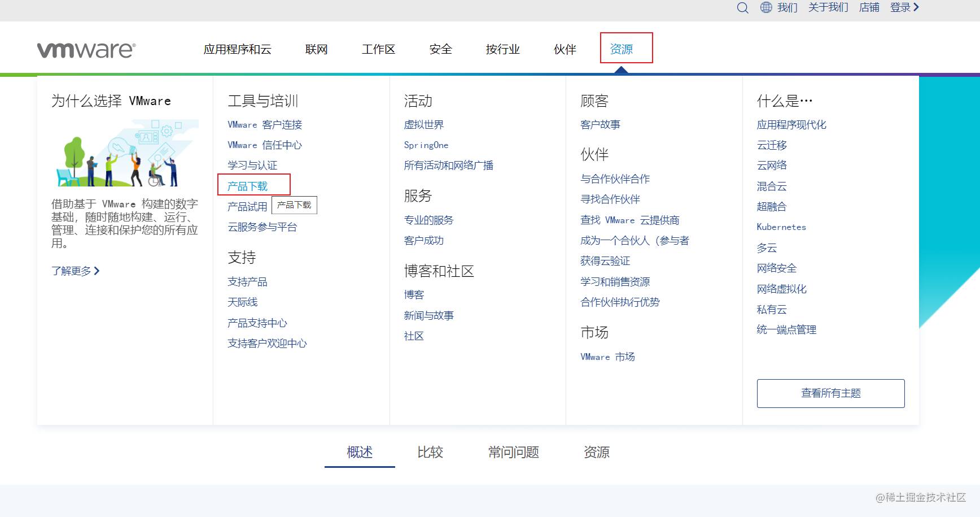980x517 pixels.
Task: Open 专业的服务 link
Action: coord(428,220)
